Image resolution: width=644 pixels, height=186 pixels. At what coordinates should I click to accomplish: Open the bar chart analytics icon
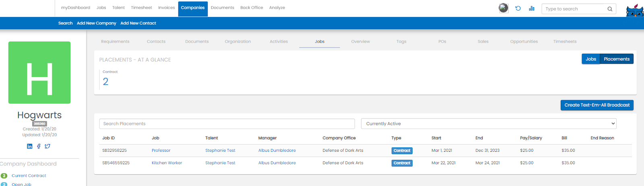click(x=532, y=8)
